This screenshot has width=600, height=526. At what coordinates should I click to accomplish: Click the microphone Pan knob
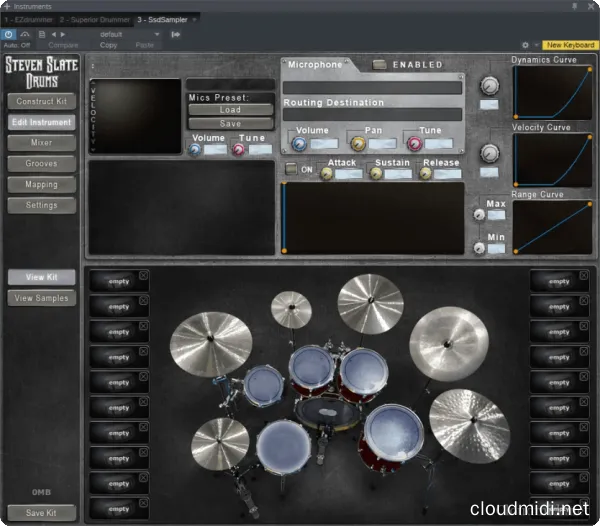(x=358, y=143)
